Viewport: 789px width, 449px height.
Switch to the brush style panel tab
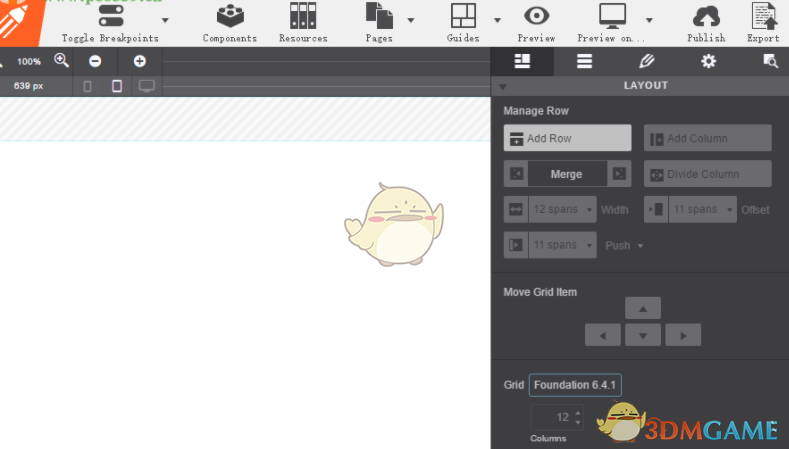647,61
